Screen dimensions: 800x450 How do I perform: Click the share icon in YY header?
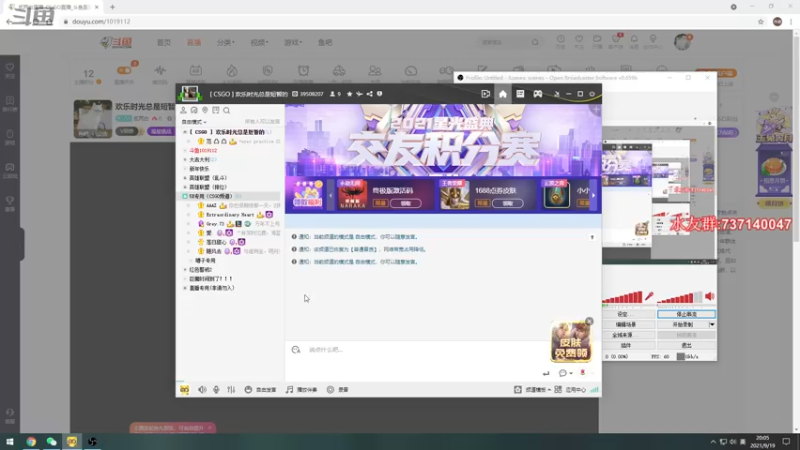pyautogui.click(x=369, y=94)
